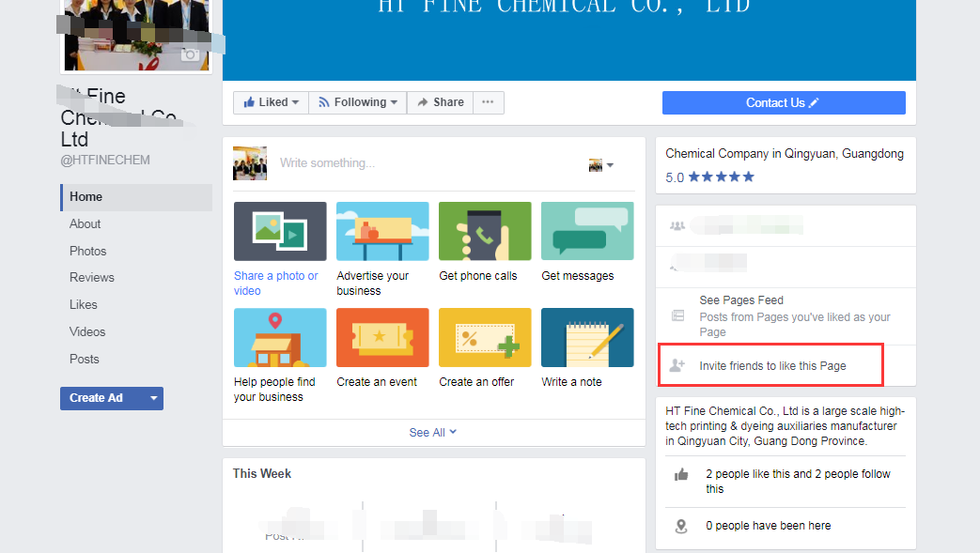The width and height of the screenshot is (980, 553).
Task: Open the About section
Action: point(85,223)
